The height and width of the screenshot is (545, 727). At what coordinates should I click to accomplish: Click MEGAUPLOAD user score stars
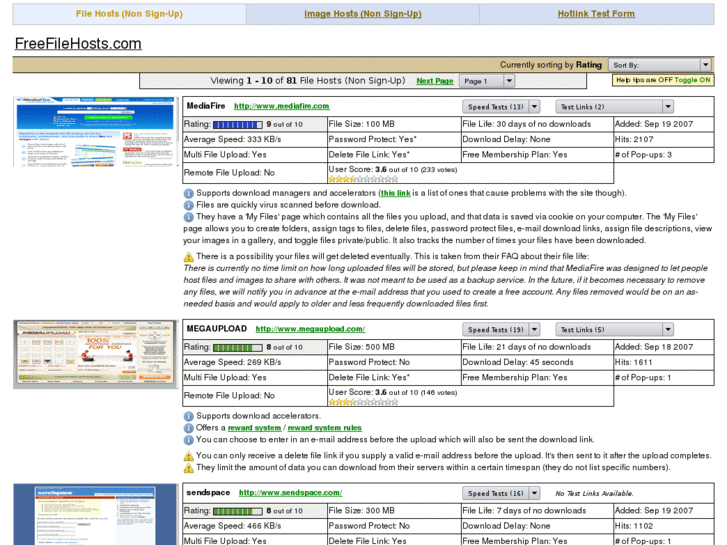pyautogui.click(x=363, y=402)
